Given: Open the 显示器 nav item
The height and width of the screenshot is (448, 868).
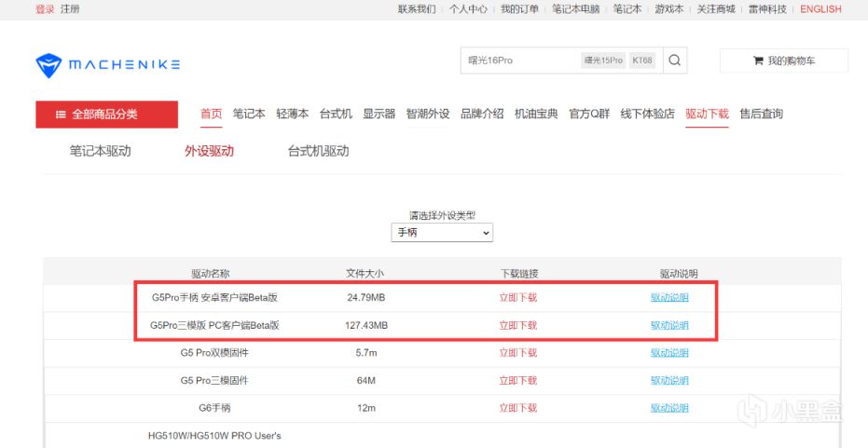Looking at the screenshot, I should (379, 114).
